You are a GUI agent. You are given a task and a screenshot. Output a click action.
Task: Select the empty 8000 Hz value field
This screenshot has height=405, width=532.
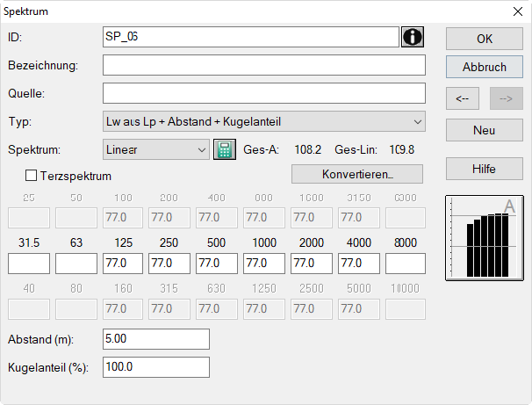(406, 264)
